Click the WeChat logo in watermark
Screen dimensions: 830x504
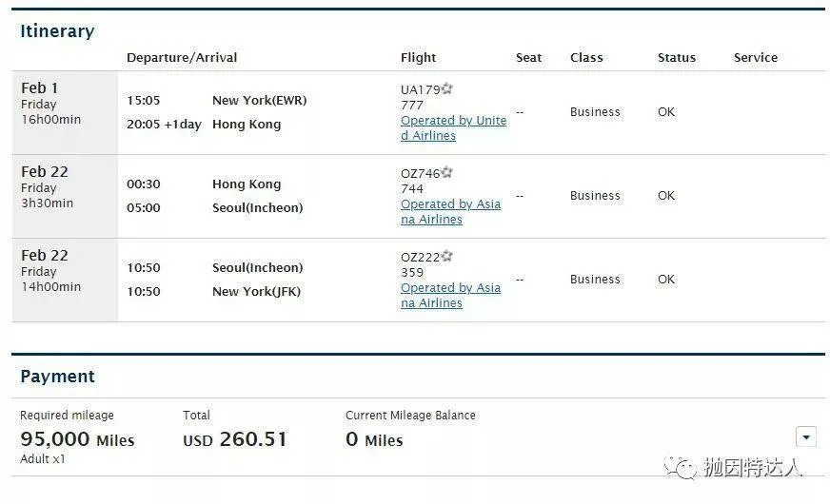pyautogui.click(x=681, y=468)
